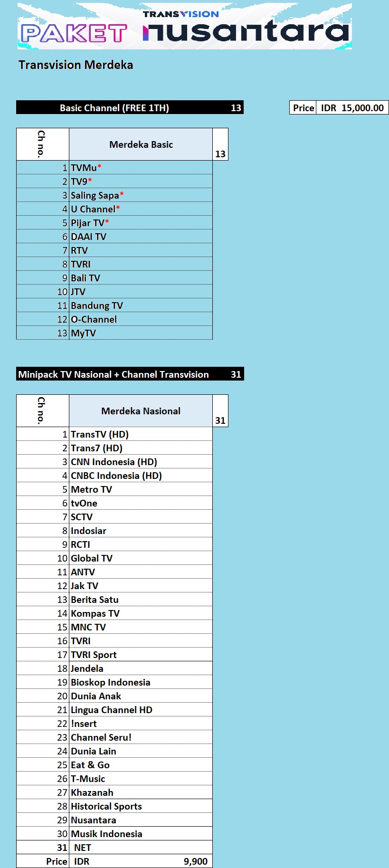
Task: Select the 'MNC TV' row
Action: pos(114,627)
